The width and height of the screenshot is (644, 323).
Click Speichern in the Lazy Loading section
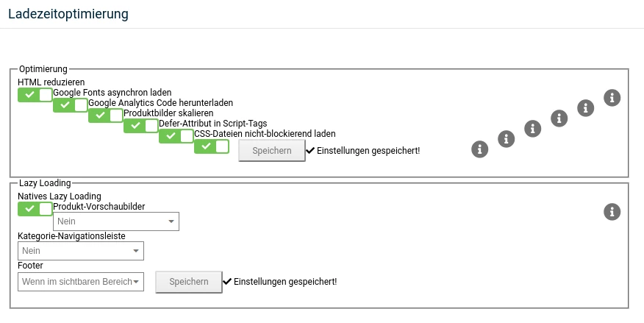[x=188, y=282]
